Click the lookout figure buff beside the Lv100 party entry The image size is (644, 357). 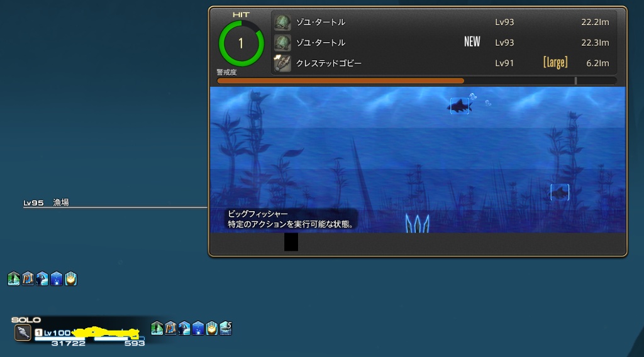tap(184, 328)
